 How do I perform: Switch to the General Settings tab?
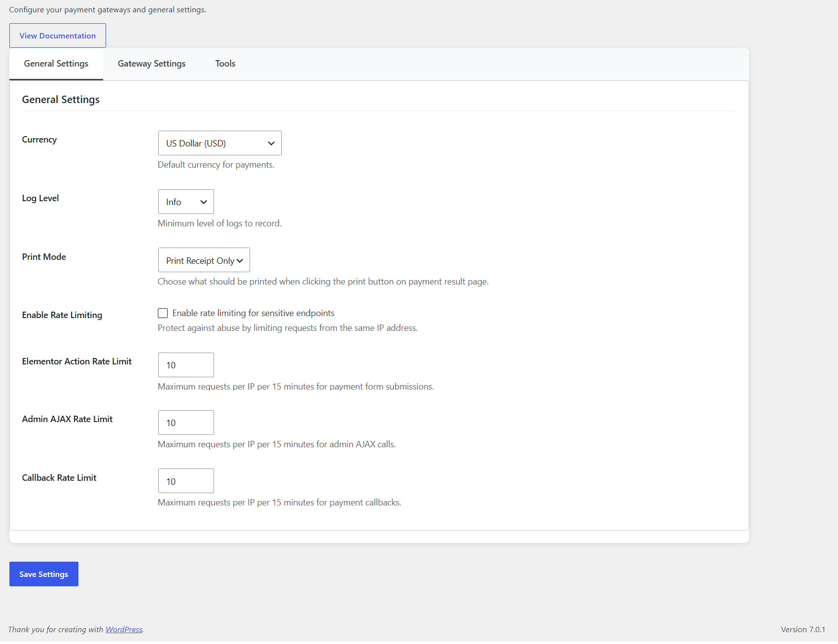point(56,64)
